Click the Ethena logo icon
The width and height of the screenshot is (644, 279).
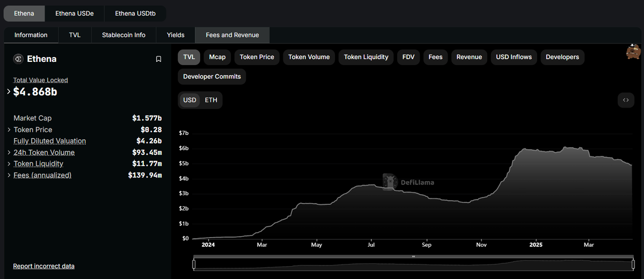(x=18, y=59)
